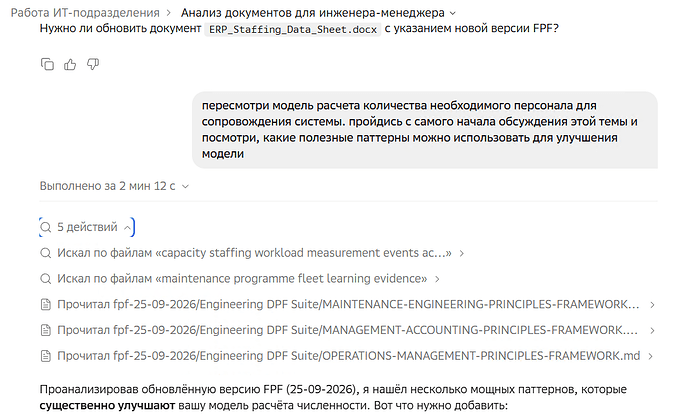Click the question text 'Нужно ли обновить документ'
Screen dimensions: 690x419
coord(120,29)
